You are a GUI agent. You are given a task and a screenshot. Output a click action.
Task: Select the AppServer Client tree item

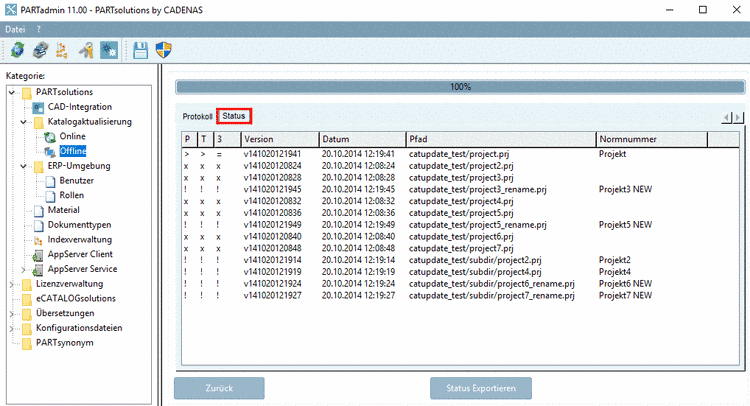(80, 255)
